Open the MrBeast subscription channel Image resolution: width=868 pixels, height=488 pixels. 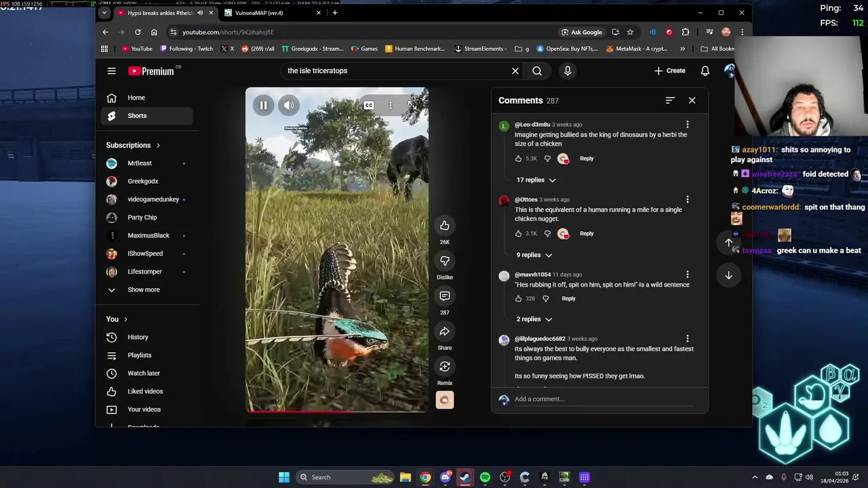coord(147,163)
